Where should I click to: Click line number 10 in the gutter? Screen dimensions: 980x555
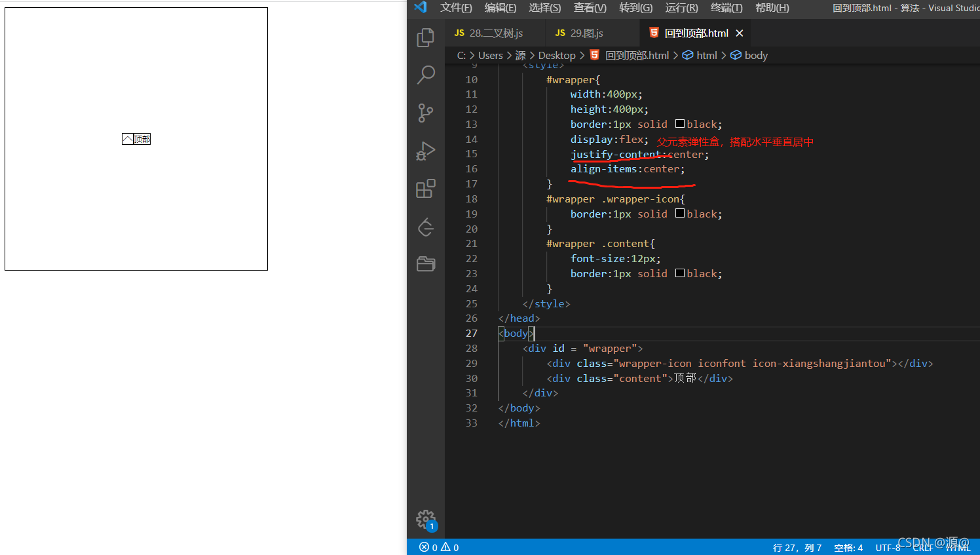click(x=472, y=80)
